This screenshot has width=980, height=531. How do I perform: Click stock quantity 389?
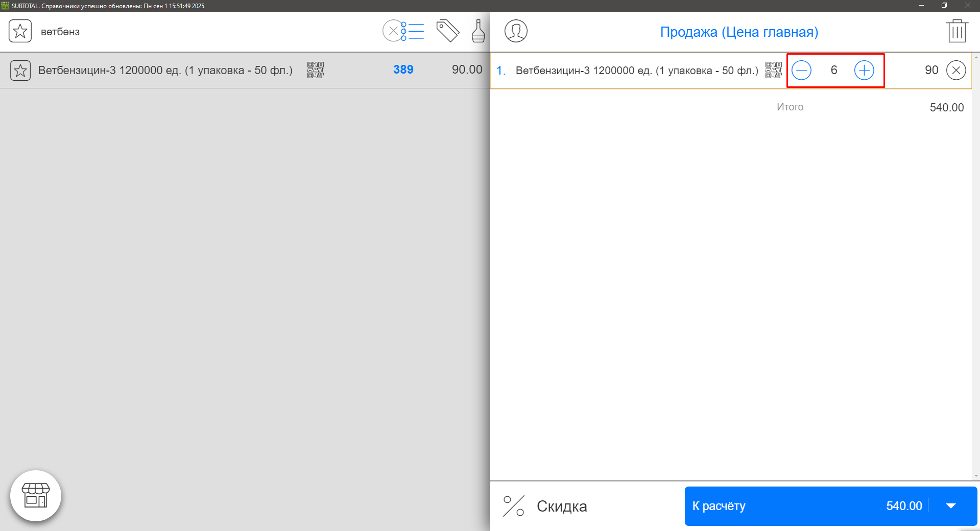[x=403, y=70]
